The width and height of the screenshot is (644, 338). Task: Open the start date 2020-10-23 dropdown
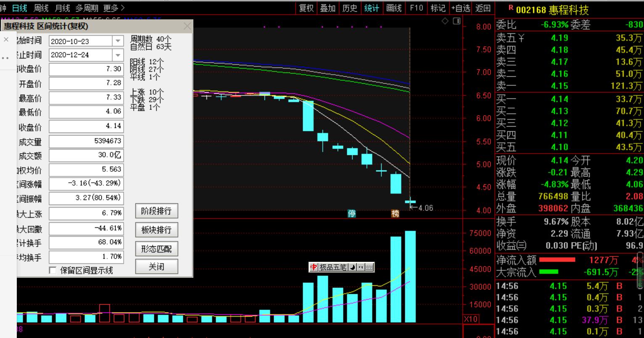(x=118, y=41)
